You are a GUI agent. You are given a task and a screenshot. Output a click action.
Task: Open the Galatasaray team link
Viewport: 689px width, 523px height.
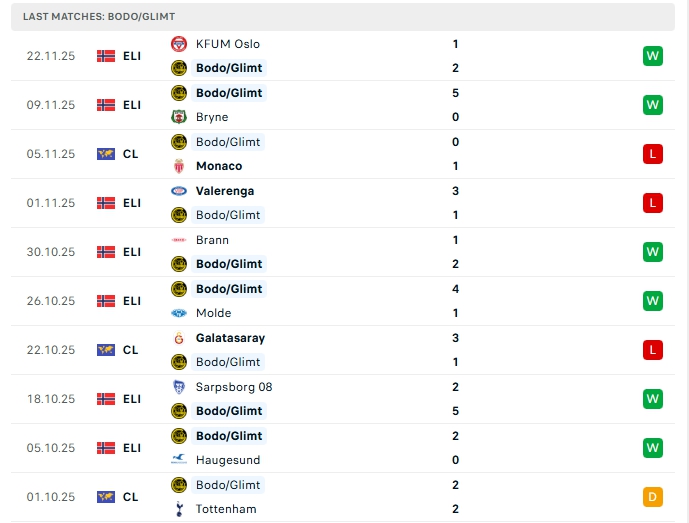pos(230,338)
